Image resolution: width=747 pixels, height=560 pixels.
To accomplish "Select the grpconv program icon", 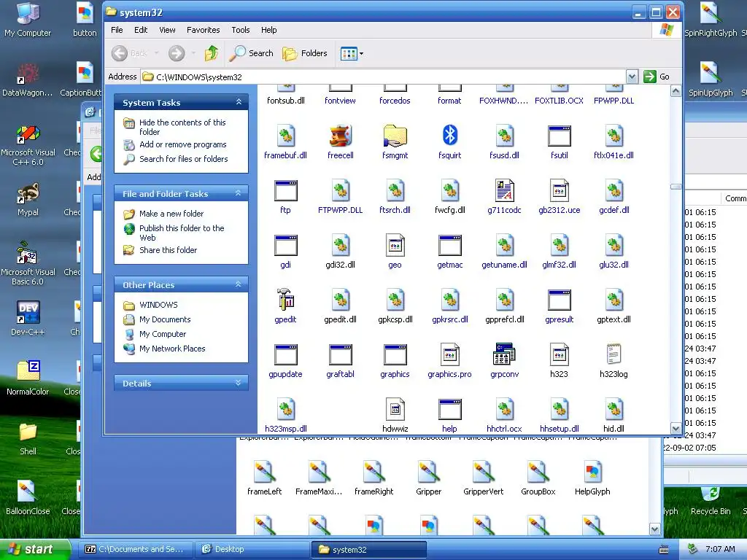I will pos(504,355).
